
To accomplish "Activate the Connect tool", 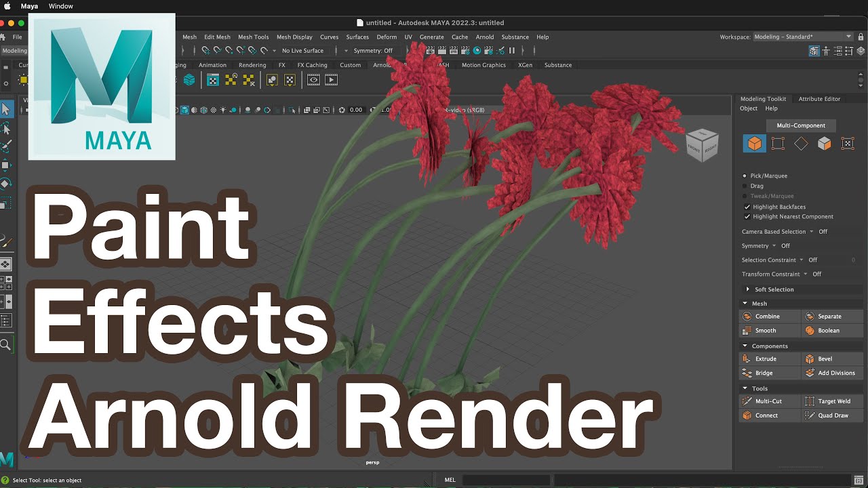I will coord(770,415).
